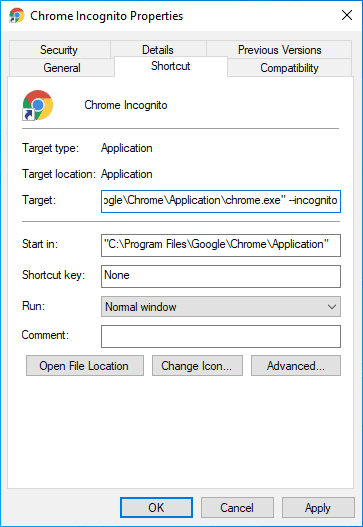Image resolution: width=363 pixels, height=527 pixels.
Task: Click the large Chrome Incognito shortcut icon
Action: pyautogui.click(x=37, y=105)
